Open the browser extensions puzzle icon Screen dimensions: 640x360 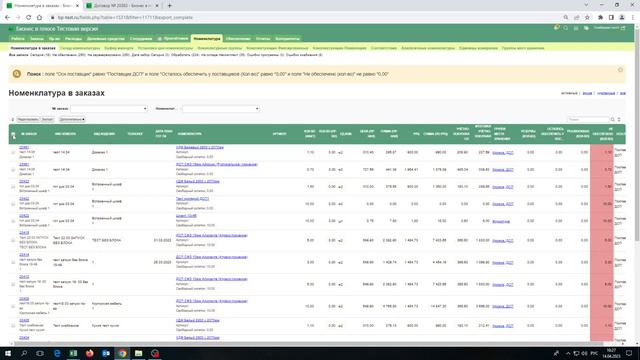(x=600, y=18)
